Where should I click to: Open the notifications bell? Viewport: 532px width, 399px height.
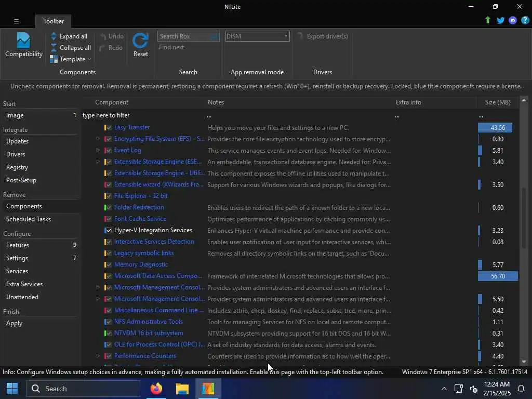point(521,389)
